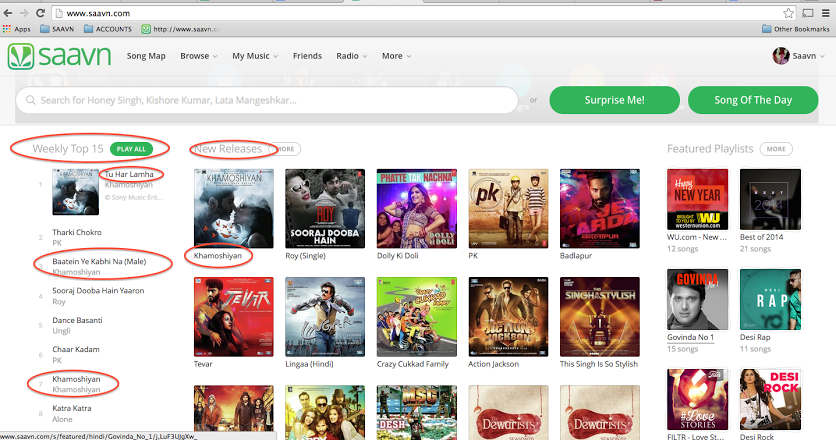Image resolution: width=836 pixels, height=440 pixels.
Task: Open the Chrome hamburger menu
Action: (825, 13)
